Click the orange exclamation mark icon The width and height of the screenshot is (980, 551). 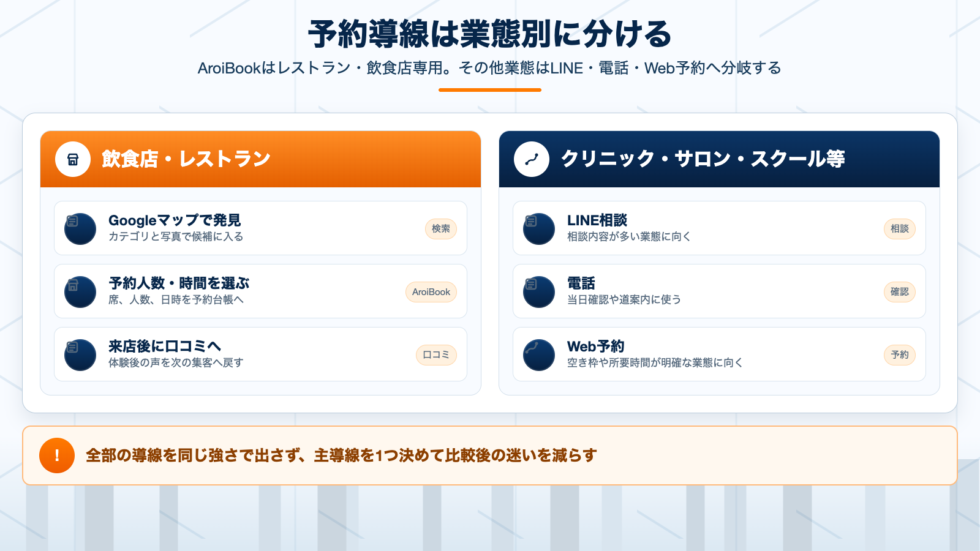57,455
